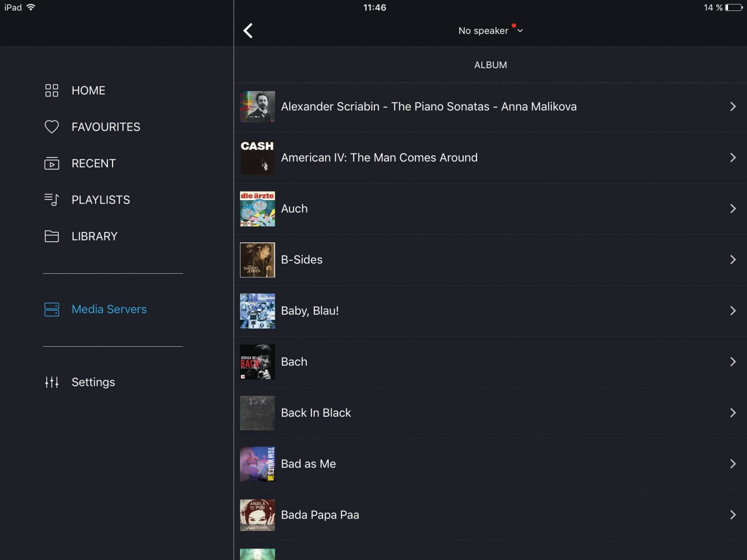This screenshot has width=747, height=560.
Task: Click the Settings sliders icon
Action: coord(52,382)
